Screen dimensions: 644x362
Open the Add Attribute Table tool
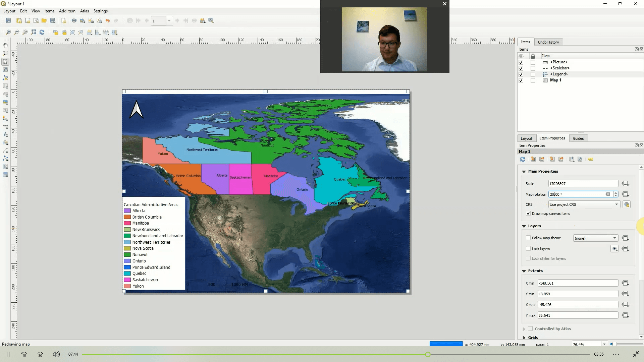pyautogui.click(x=5, y=175)
